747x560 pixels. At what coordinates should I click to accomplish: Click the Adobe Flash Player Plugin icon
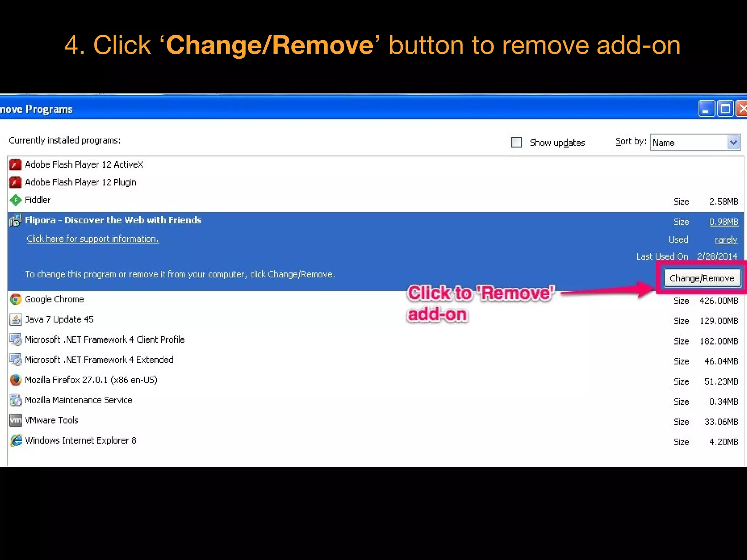click(x=15, y=182)
